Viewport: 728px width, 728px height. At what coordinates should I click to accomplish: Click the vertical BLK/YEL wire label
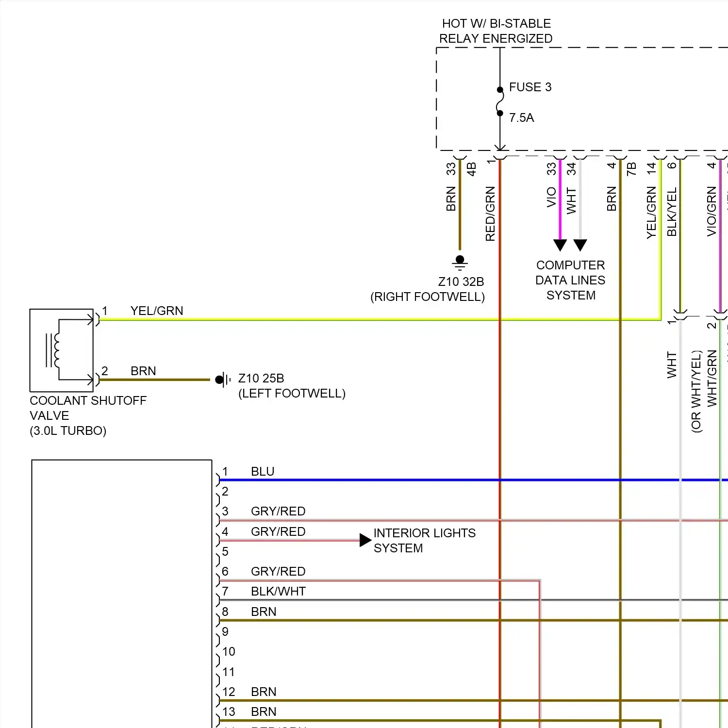(672, 212)
